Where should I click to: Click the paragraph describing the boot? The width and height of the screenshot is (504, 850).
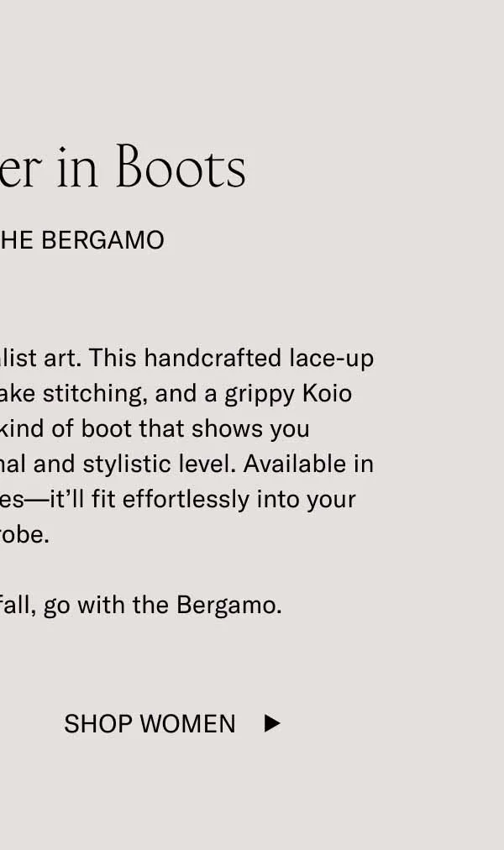pyautogui.click(x=185, y=445)
